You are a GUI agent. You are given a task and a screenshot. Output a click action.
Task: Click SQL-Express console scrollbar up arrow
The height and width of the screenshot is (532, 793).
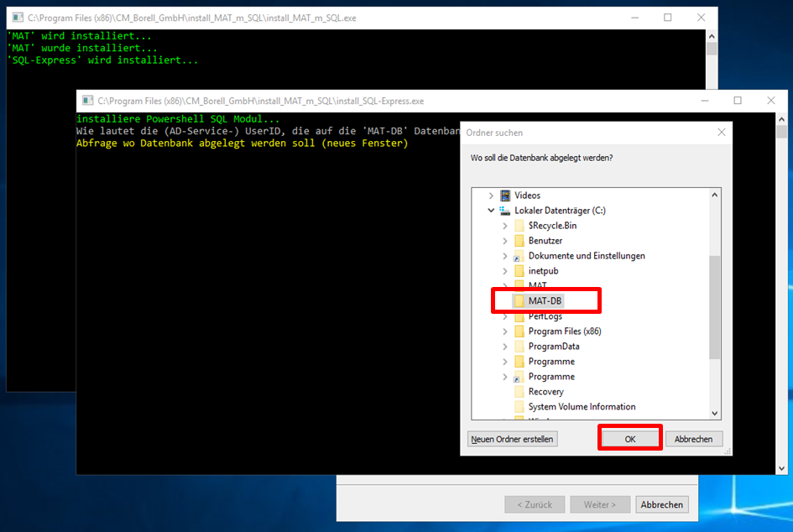[782, 119]
